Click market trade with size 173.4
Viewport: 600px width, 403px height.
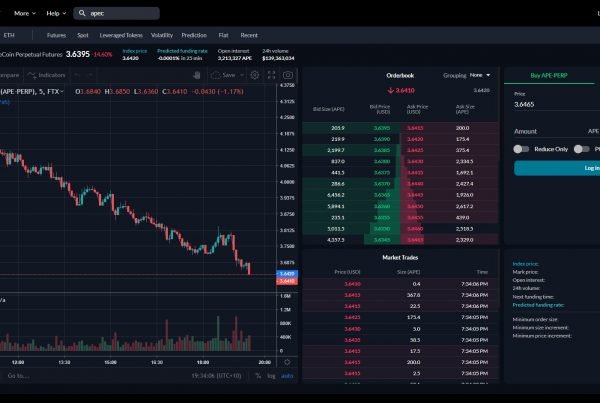400,317
